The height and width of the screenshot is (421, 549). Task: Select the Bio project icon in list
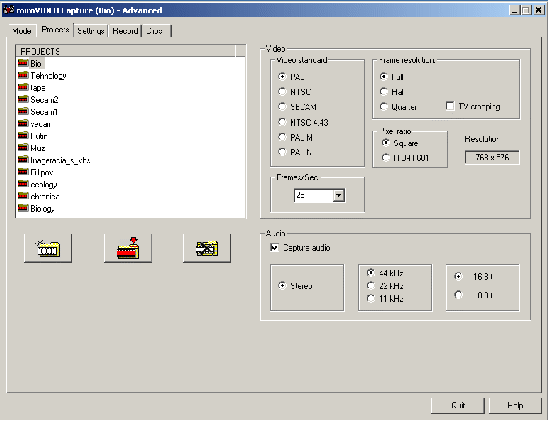(x=23, y=63)
